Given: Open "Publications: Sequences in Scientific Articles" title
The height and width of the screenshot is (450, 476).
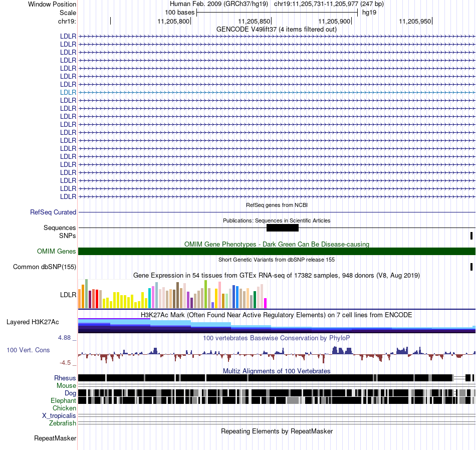Looking at the screenshot, I should click(x=277, y=221).
